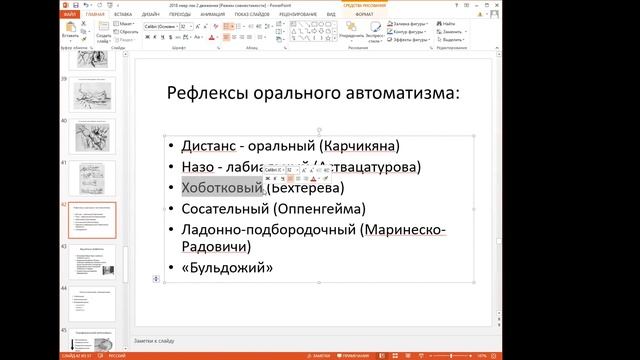640x360 pixels.
Task: Open the Макет layout dropdown
Action: 124,24
